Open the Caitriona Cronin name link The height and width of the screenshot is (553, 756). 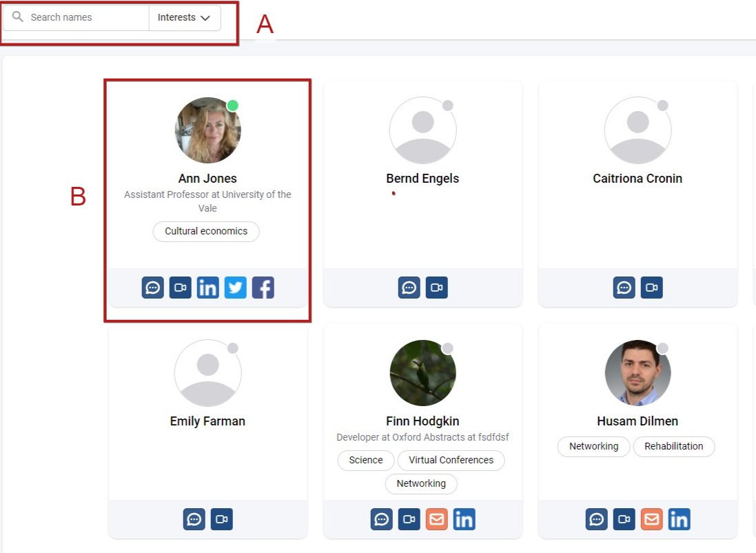[x=637, y=179]
